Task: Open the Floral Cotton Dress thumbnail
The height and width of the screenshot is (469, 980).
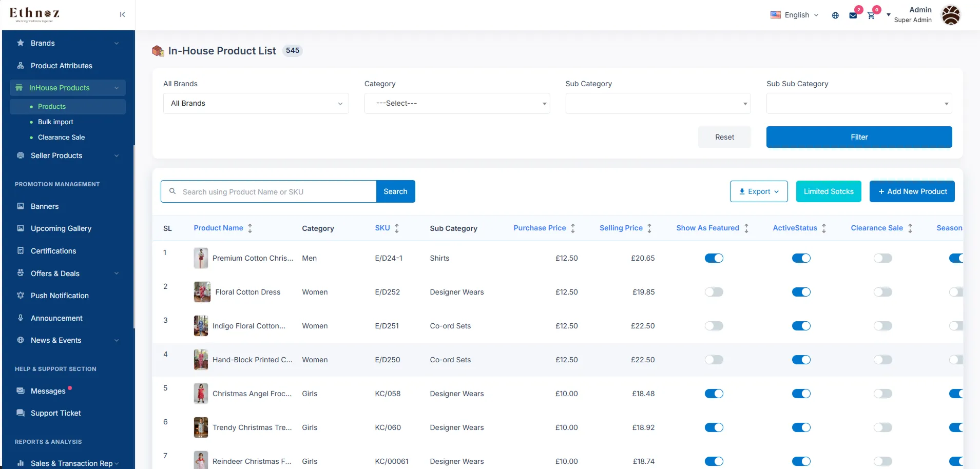Action: [202, 292]
